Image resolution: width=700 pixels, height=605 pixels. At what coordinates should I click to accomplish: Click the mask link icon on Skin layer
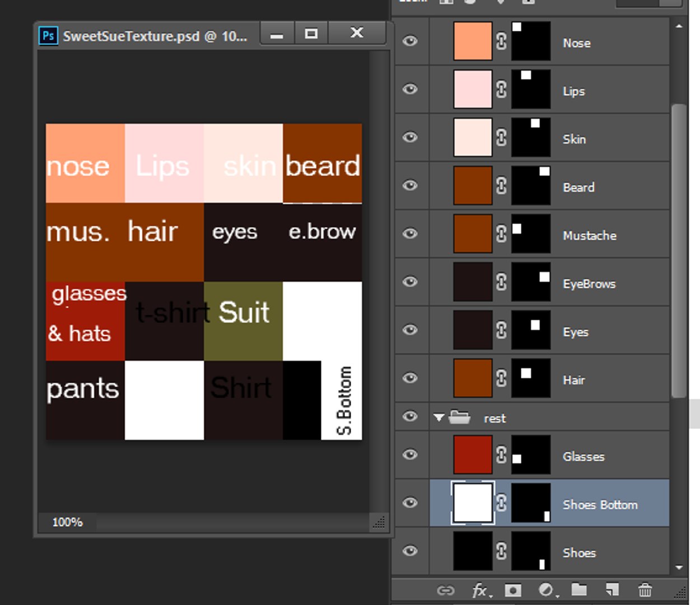[x=501, y=137]
